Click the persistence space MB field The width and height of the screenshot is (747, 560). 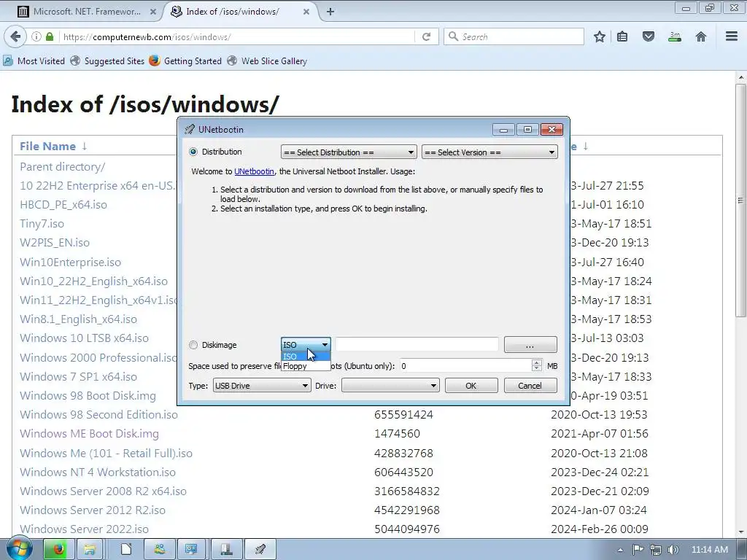[x=465, y=366]
